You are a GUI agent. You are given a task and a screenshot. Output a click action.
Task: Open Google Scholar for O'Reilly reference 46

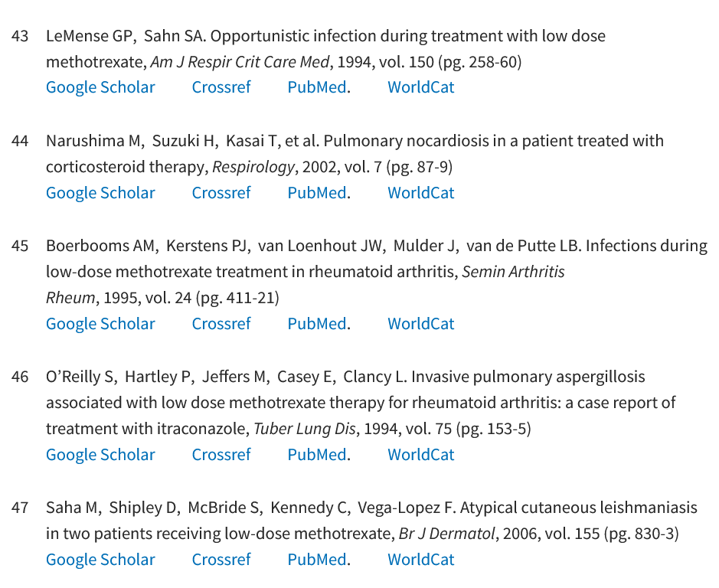(x=100, y=455)
